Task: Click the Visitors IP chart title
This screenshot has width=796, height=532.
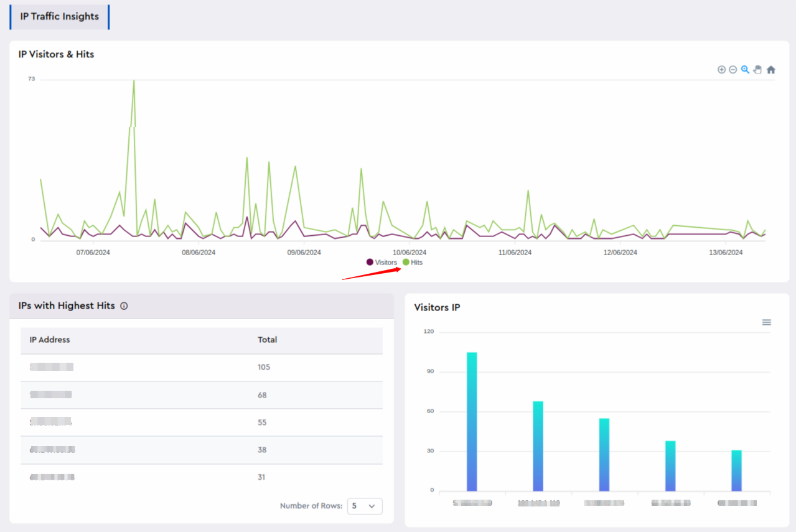Action: pyautogui.click(x=437, y=307)
